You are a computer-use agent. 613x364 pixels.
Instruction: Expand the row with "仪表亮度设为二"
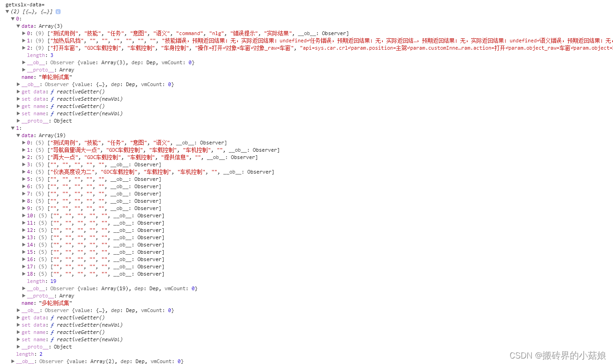[24, 172]
